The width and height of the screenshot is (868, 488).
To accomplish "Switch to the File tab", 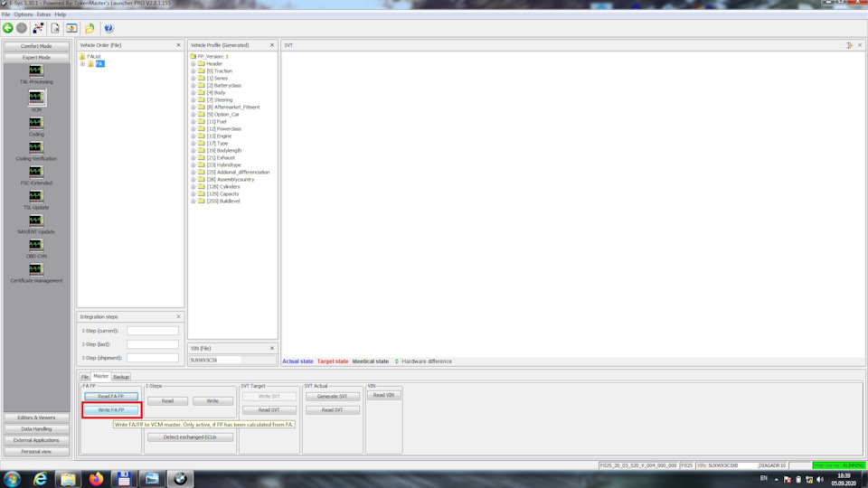I will click(x=85, y=377).
